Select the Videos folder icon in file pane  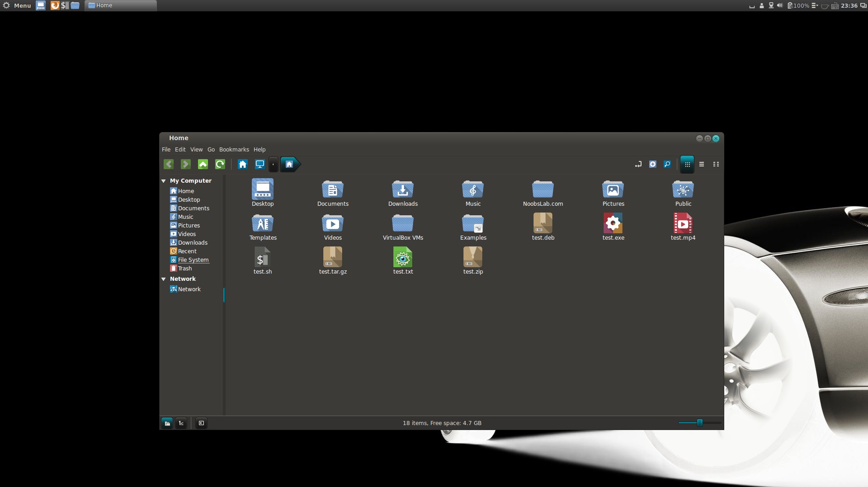pyautogui.click(x=333, y=223)
